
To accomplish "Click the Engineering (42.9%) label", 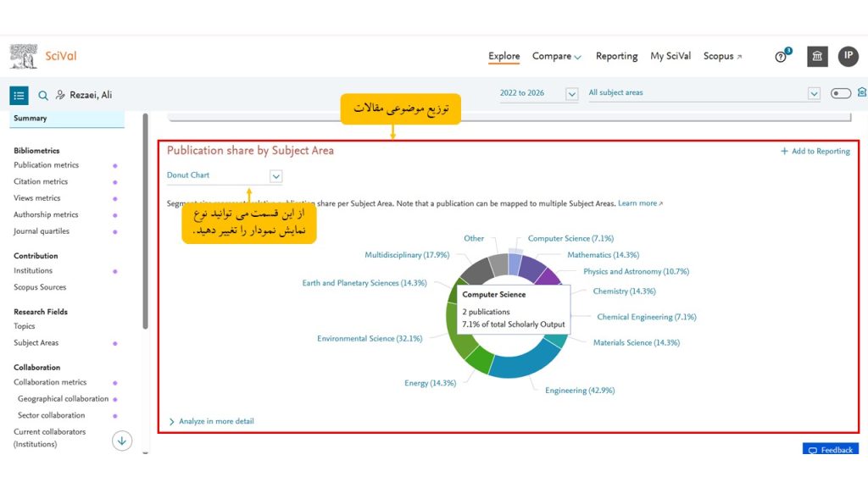I will (x=580, y=391).
